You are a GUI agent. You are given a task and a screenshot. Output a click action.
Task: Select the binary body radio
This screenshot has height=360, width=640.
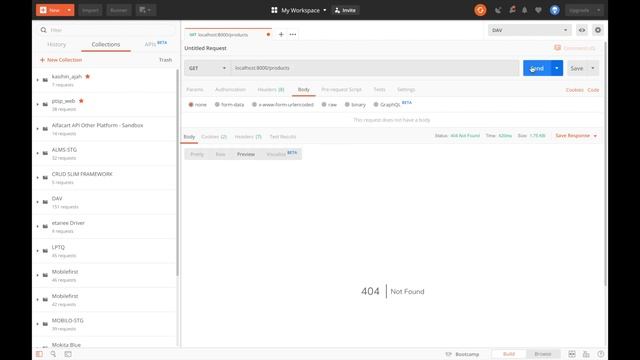347,104
